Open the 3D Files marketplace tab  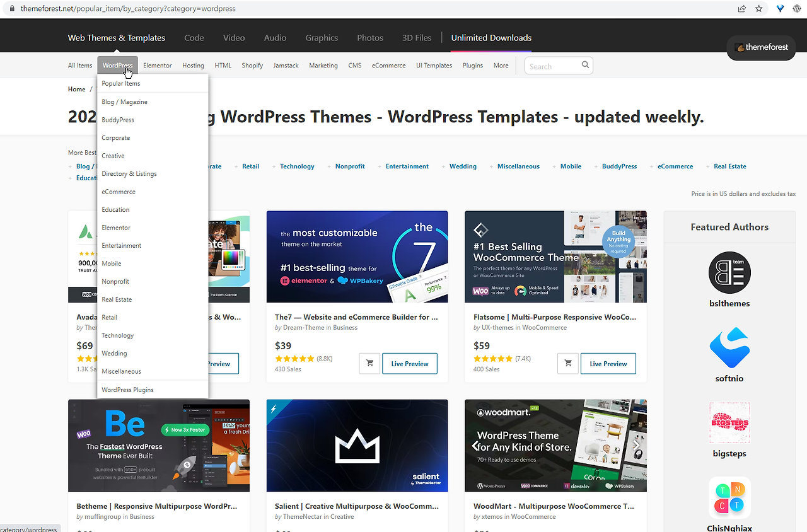[417, 38]
